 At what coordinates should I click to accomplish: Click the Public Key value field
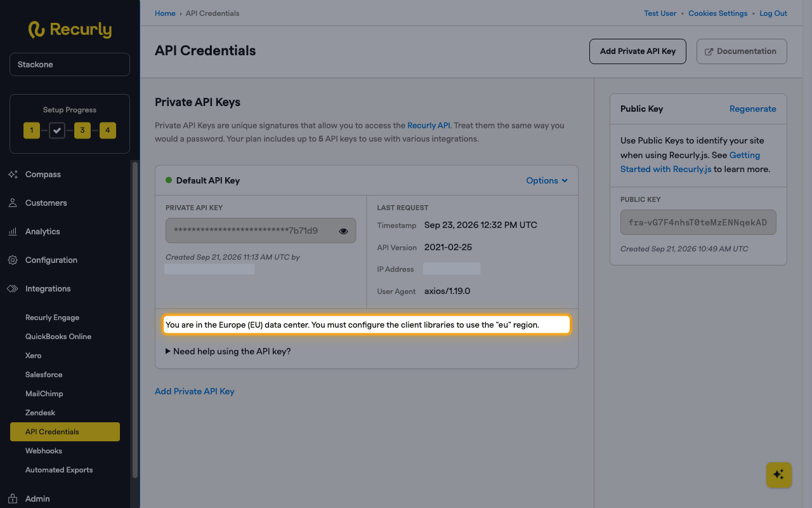(698, 222)
